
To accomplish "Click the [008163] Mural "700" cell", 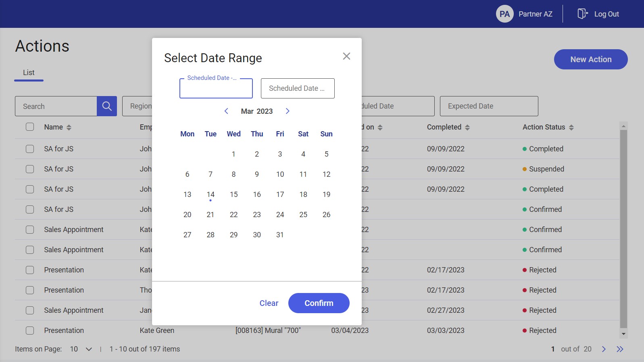I will point(268,331).
